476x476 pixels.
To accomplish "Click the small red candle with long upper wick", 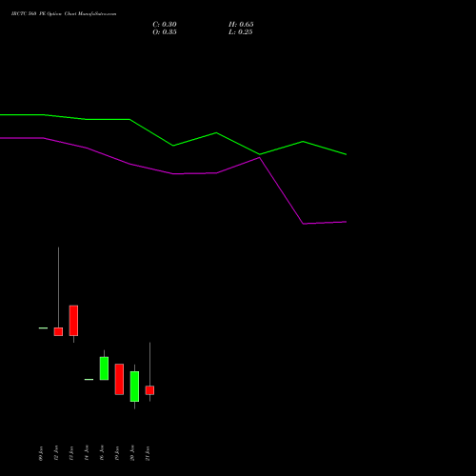I will click(x=58, y=331).
